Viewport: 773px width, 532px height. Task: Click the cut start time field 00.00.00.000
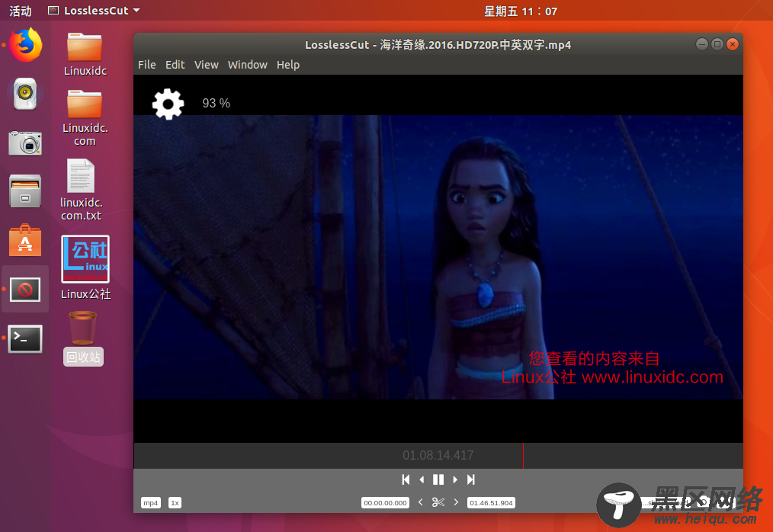pos(386,502)
